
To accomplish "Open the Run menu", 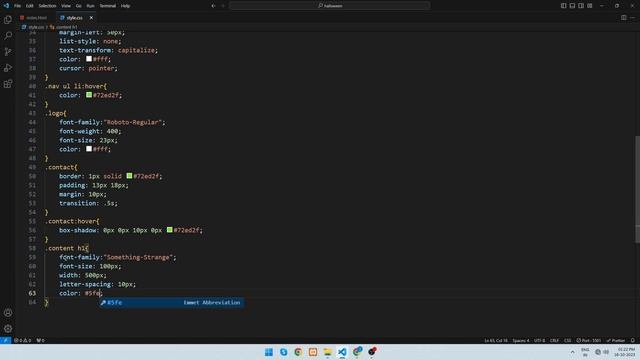I will pos(90,6).
